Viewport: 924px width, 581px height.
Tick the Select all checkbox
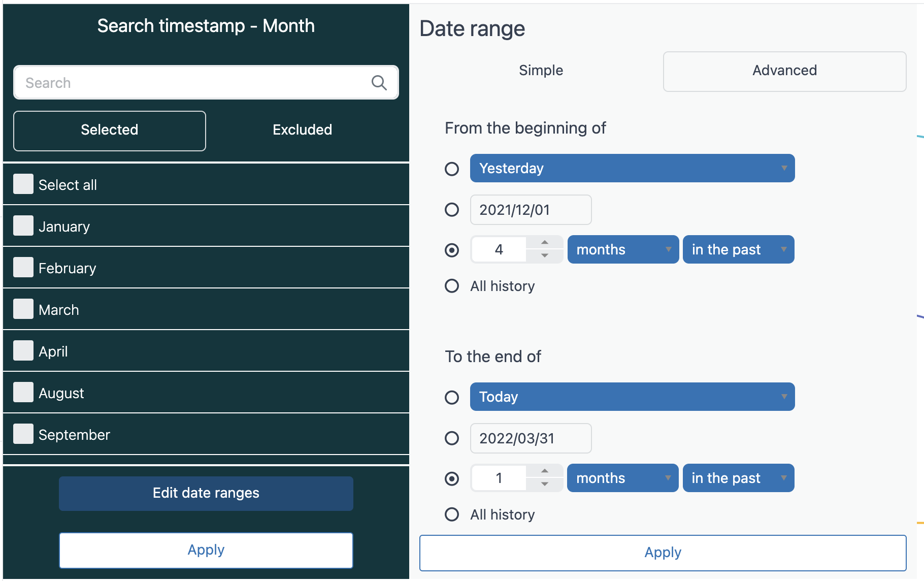click(23, 184)
